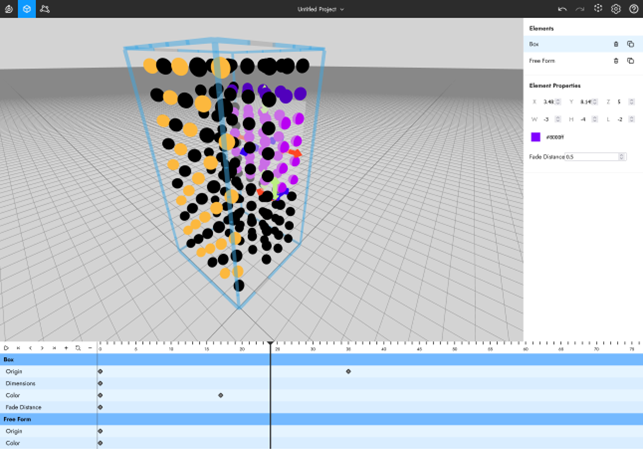Jump to timeline end button

[54, 348]
